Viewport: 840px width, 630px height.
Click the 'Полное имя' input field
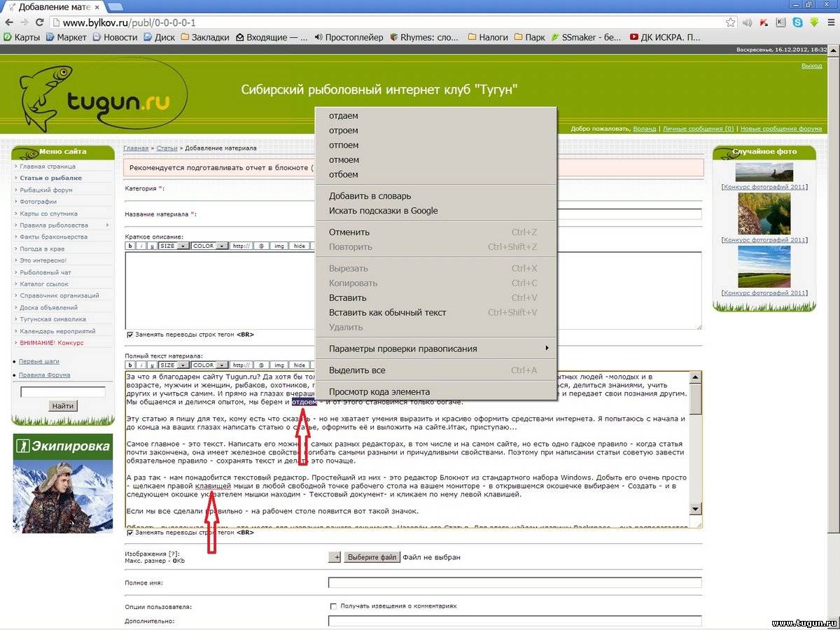tap(514, 582)
